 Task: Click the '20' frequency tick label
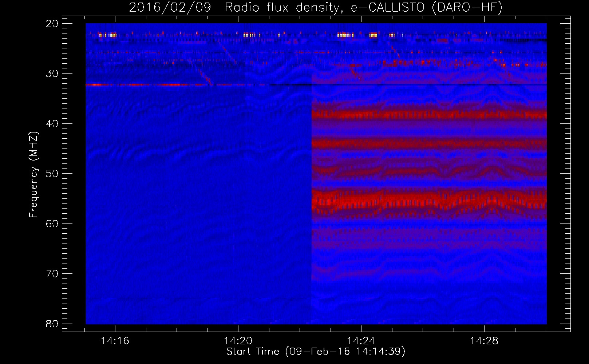coord(52,24)
